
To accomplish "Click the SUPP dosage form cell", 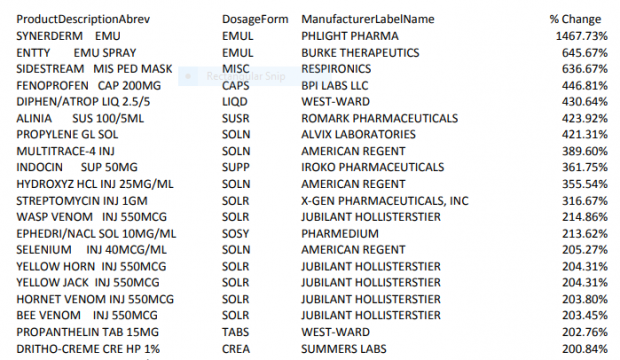I will (x=236, y=167).
